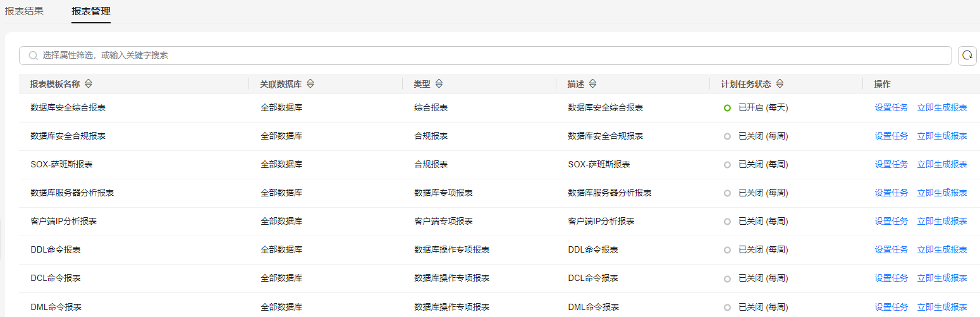Click the magnifier icon in search field
Screen dimensions: 980x317
pos(34,56)
